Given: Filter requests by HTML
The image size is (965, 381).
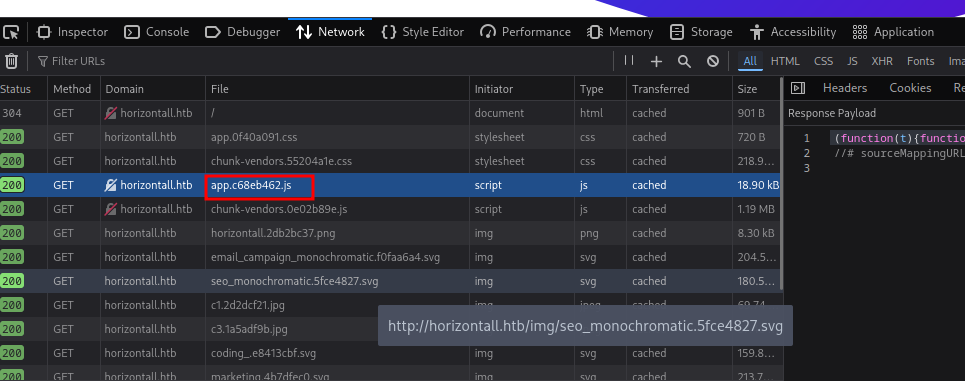Looking at the screenshot, I should click(x=785, y=61).
